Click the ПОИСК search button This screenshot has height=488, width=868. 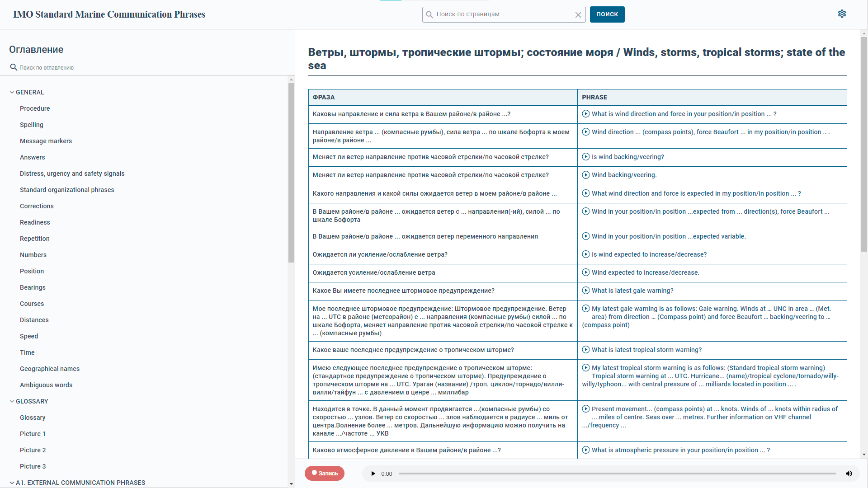tap(607, 14)
